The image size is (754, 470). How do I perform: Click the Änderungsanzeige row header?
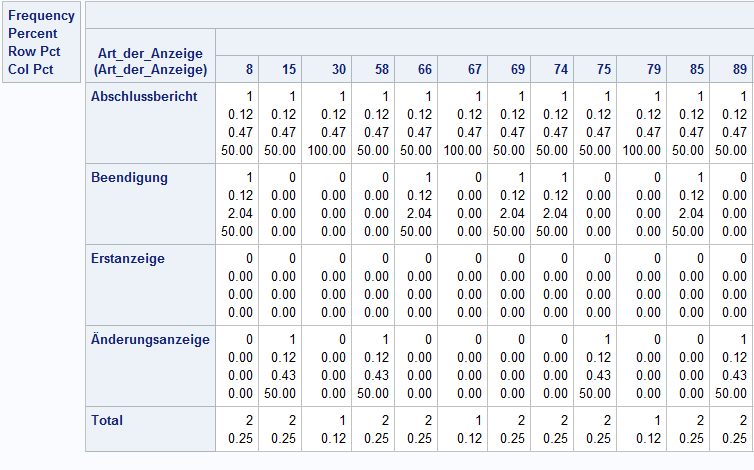150,339
